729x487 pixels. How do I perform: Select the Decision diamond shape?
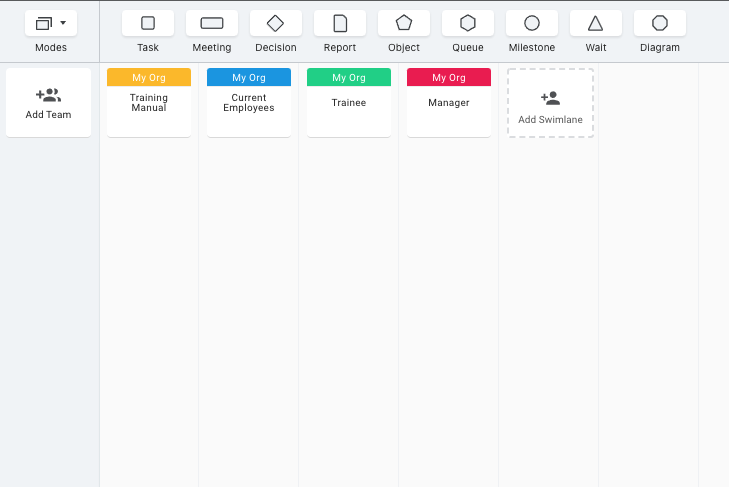(276, 23)
